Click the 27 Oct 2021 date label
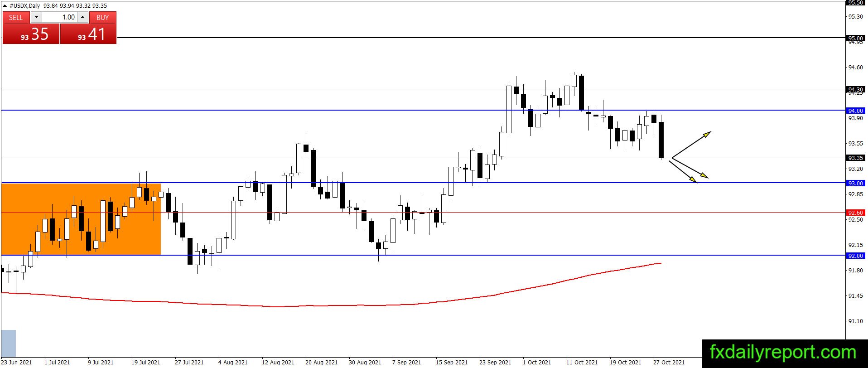 point(669,362)
